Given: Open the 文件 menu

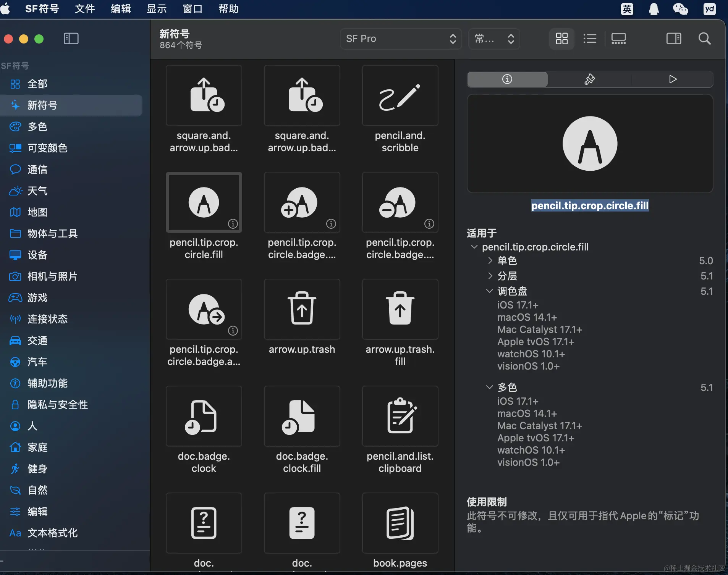Looking at the screenshot, I should tap(85, 9).
